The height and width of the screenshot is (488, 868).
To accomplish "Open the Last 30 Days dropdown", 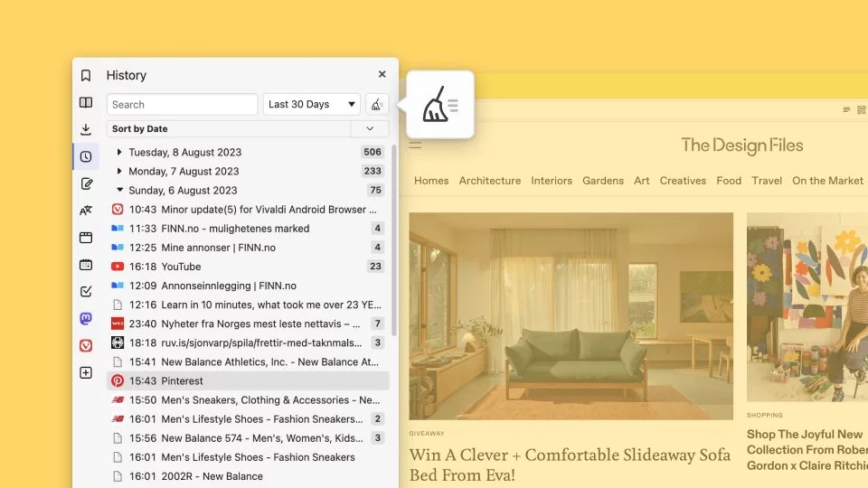I will 311,105.
